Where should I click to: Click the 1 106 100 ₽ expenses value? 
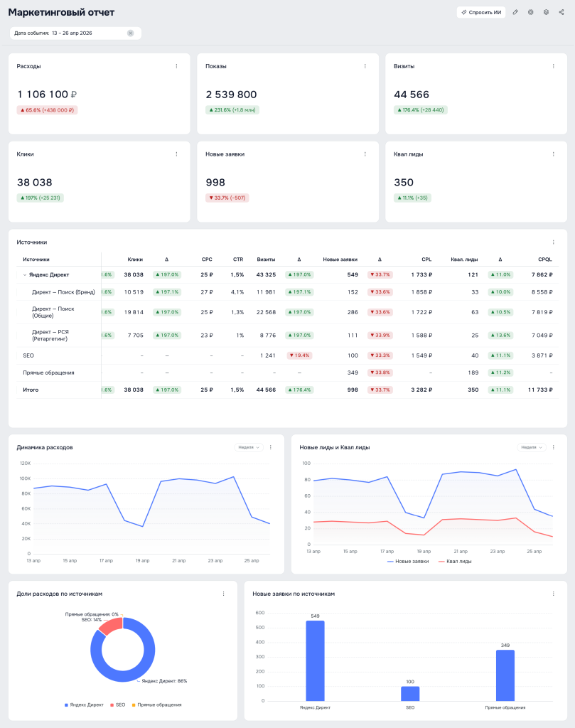(47, 95)
